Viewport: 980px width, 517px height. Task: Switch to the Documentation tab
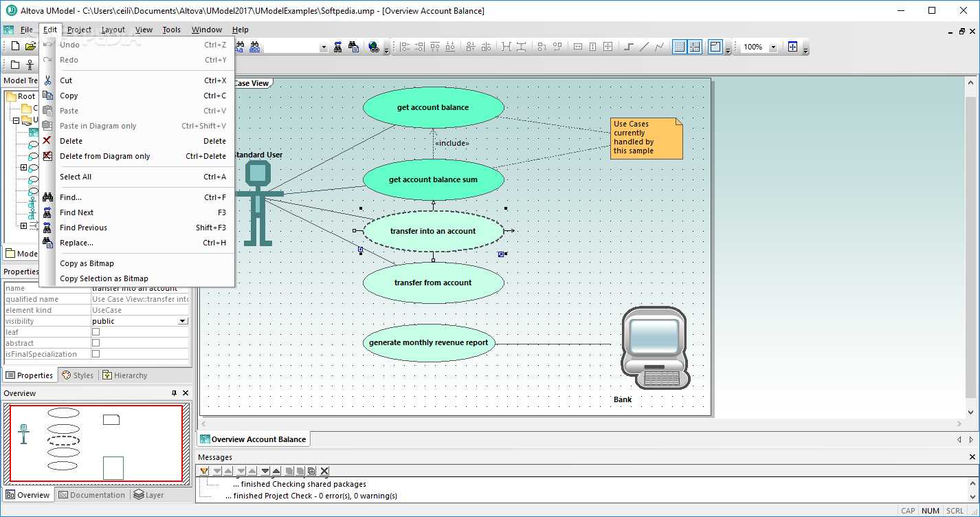click(91, 495)
